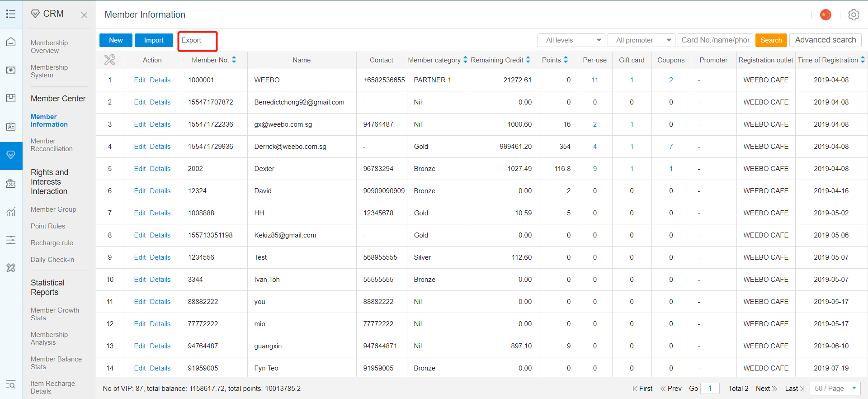Open Point Rules in the sidebar

pyautogui.click(x=48, y=226)
